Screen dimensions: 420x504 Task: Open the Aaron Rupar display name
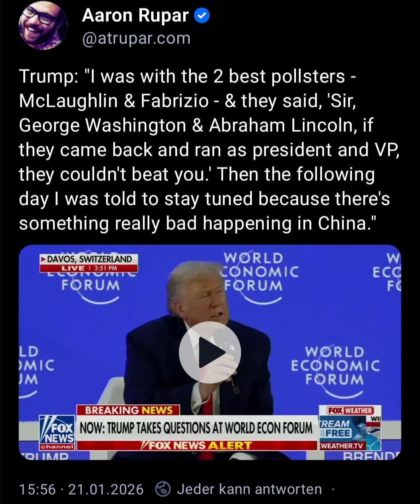click(x=135, y=16)
